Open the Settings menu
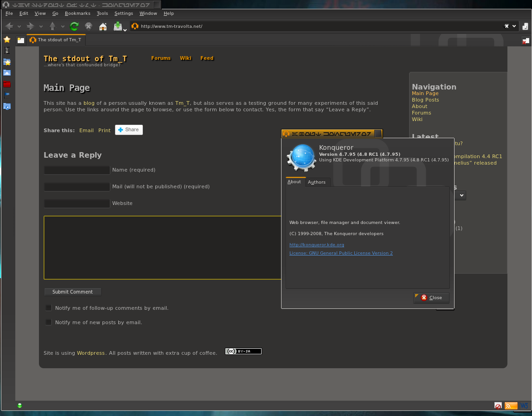This screenshot has width=532, height=416. coord(123,13)
